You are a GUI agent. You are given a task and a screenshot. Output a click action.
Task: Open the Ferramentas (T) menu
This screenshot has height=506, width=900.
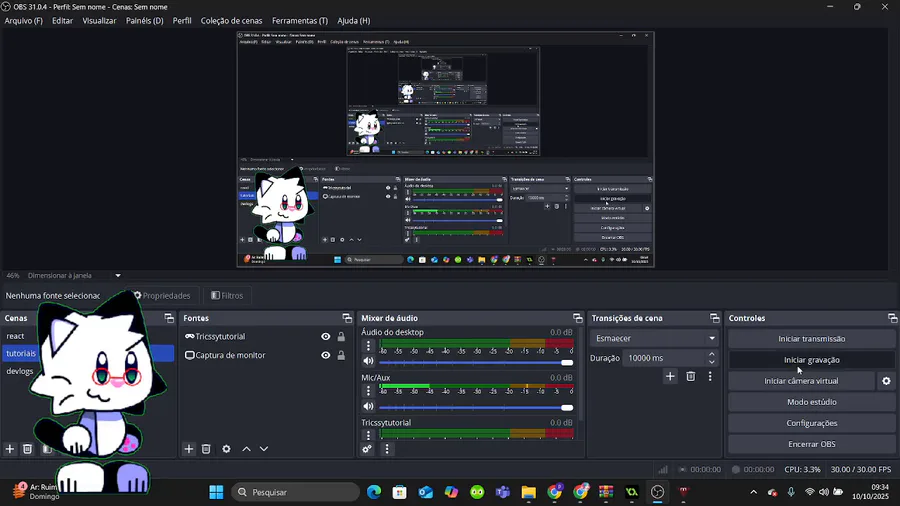pos(300,21)
